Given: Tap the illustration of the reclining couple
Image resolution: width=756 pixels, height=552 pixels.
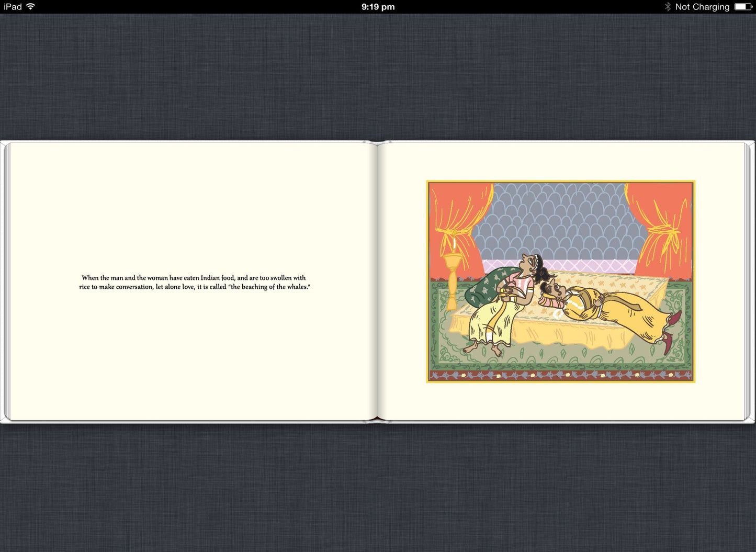Looking at the screenshot, I should pos(560,281).
